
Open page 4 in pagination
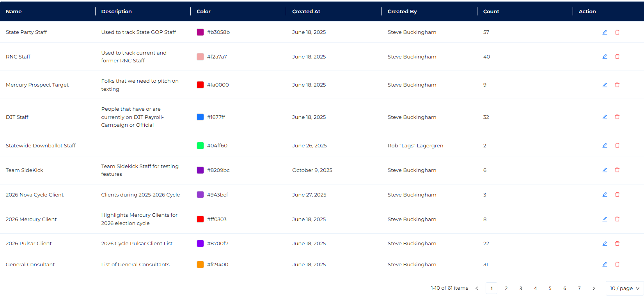[x=535, y=289]
